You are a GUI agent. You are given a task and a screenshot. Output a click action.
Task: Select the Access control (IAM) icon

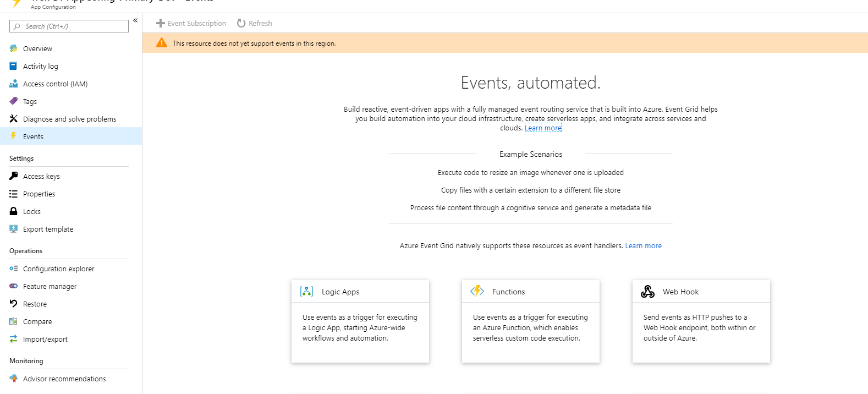pyautogui.click(x=14, y=84)
